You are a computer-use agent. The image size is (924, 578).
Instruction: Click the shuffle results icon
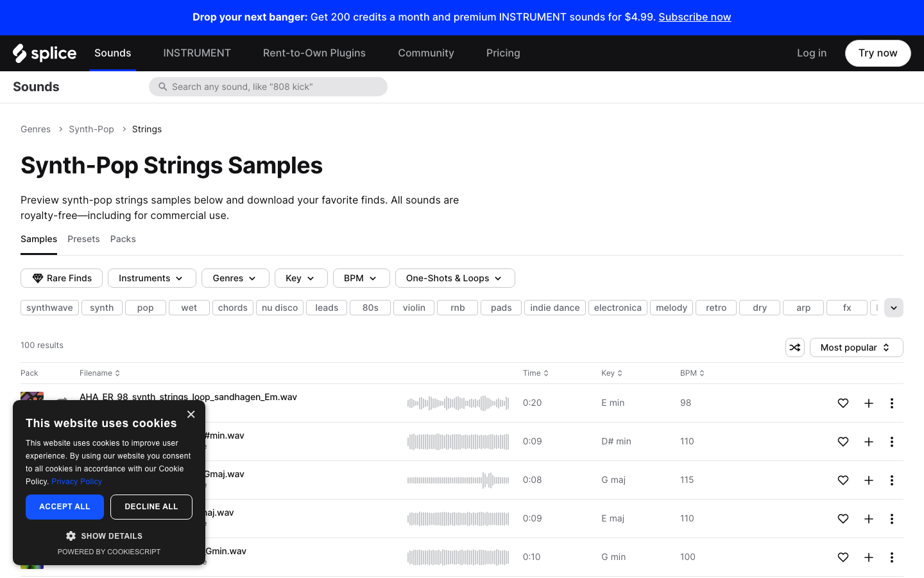pyautogui.click(x=795, y=347)
